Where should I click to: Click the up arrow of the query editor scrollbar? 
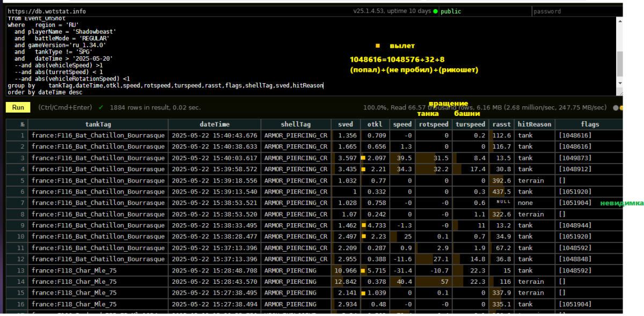click(x=619, y=21)
